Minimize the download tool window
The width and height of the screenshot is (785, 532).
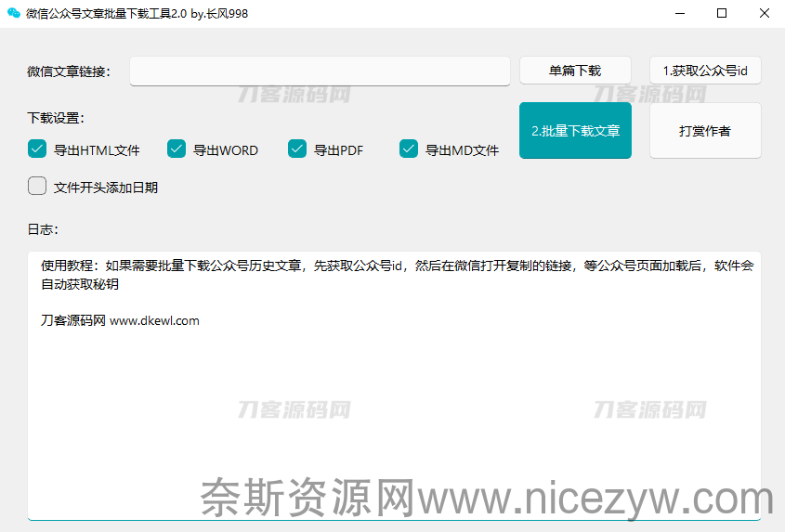pyautogui.click(x=679, y=14)
